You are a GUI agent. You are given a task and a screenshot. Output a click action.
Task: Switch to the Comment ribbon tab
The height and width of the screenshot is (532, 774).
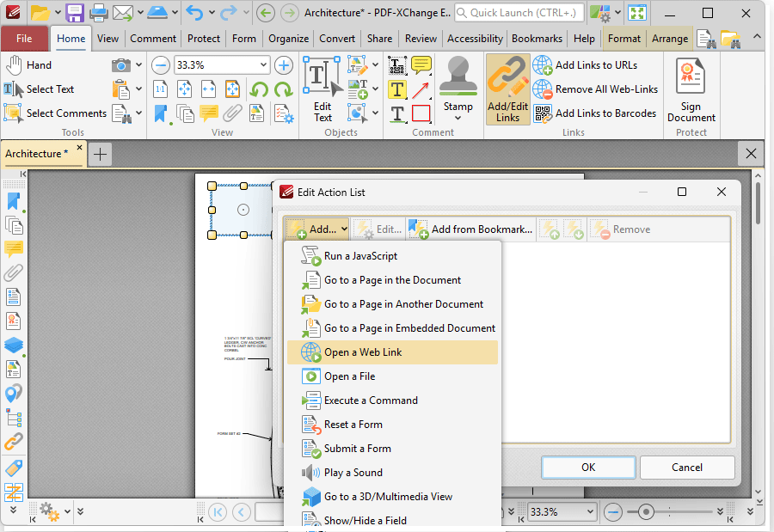[x=153, y=39]
